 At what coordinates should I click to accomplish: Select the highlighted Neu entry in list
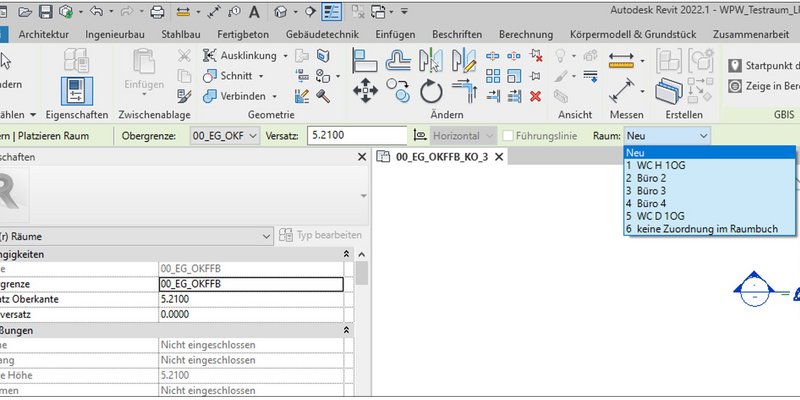click(x=709, y=153)
